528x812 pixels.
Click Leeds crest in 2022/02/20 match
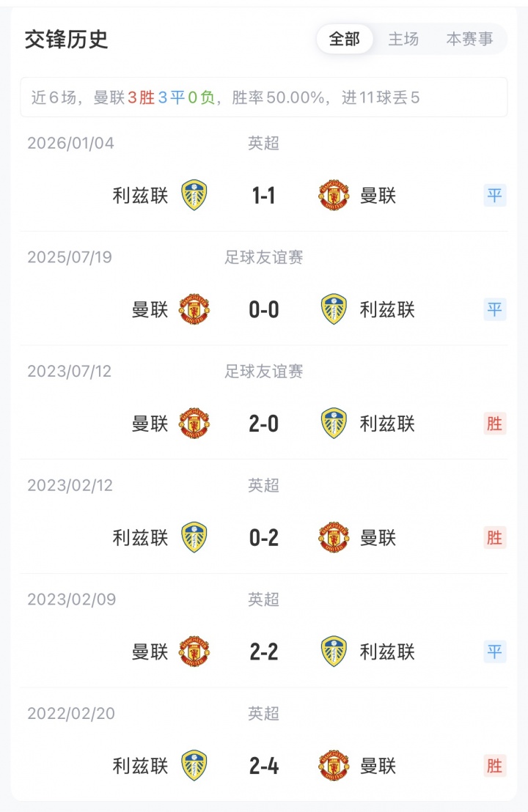[194, 766]
